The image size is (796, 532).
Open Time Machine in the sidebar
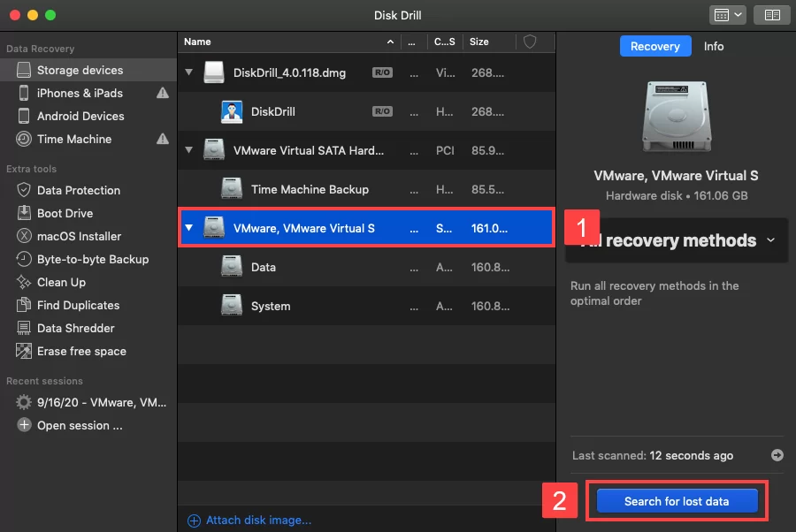[x=75, y=139]
